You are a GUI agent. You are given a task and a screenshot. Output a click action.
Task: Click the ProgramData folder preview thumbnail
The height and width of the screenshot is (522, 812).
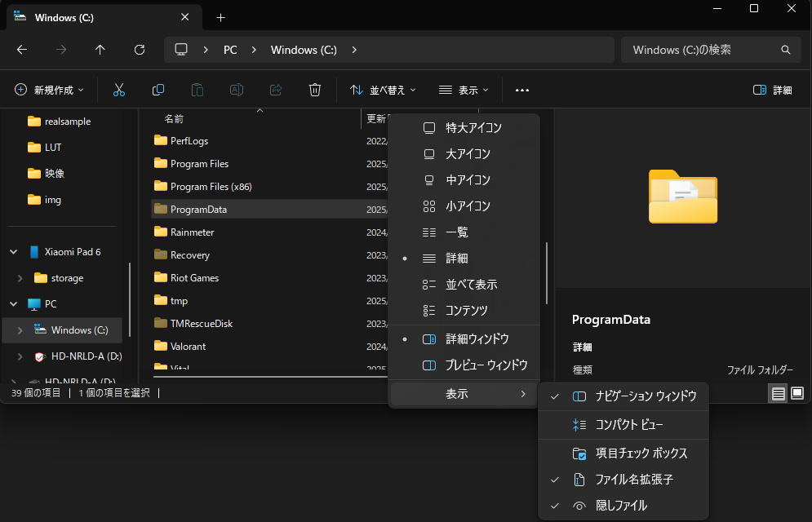pyautogui.click(x=683, y=197)
